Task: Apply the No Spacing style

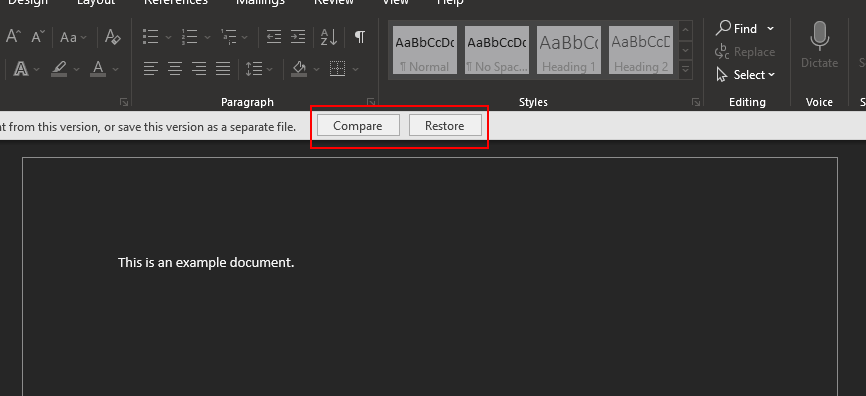Action: tap(497, 50)
